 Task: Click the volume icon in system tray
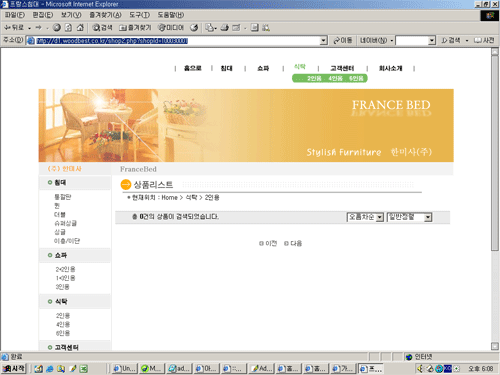(421, 369)
